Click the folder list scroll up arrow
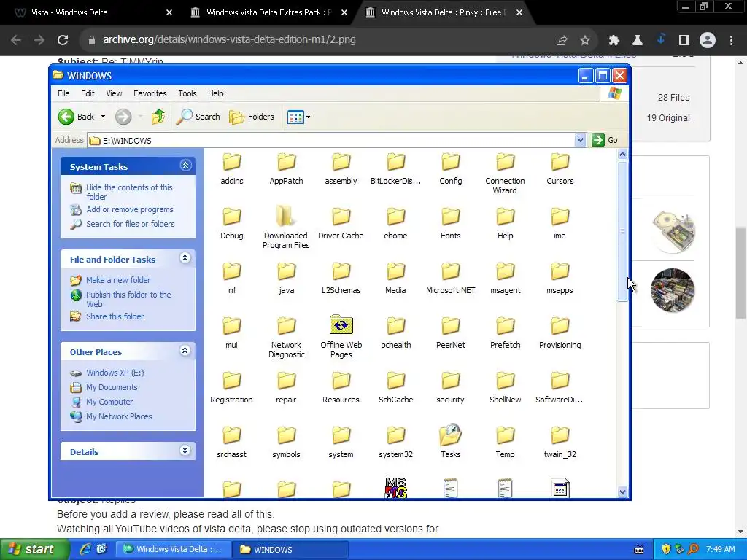This screenshot has width=747, height=560. pyautogui.click(x=623, y=155)
